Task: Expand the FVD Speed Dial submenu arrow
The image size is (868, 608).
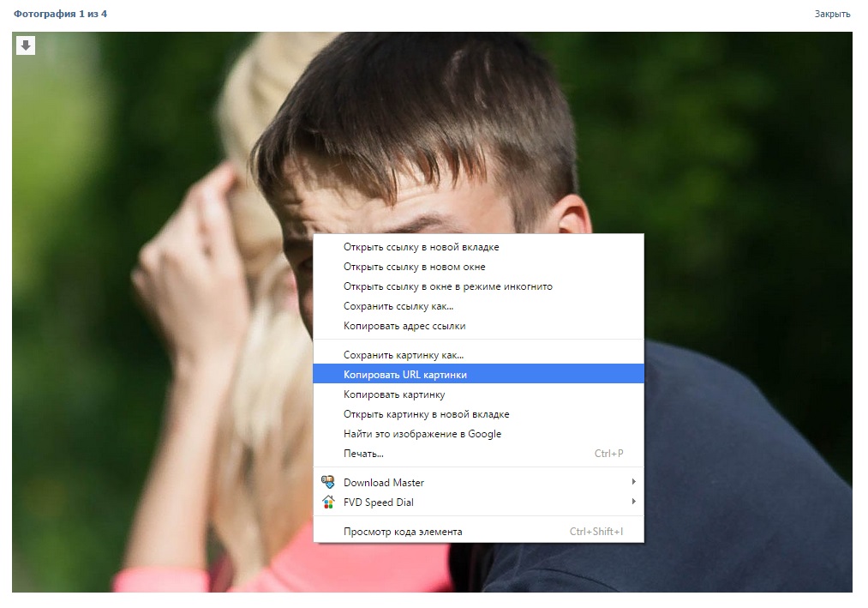Action: coord(634,502)
